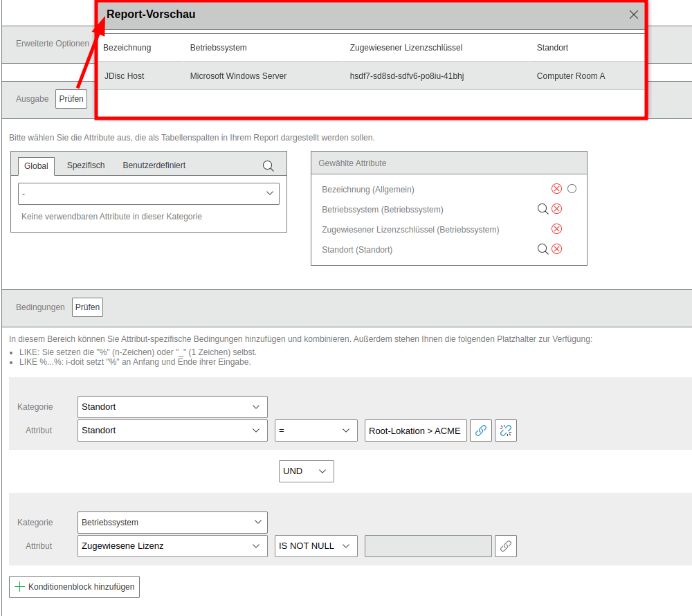
Task: Click the Root-Lokation > ACME input field
Action: tap(415, 431)
